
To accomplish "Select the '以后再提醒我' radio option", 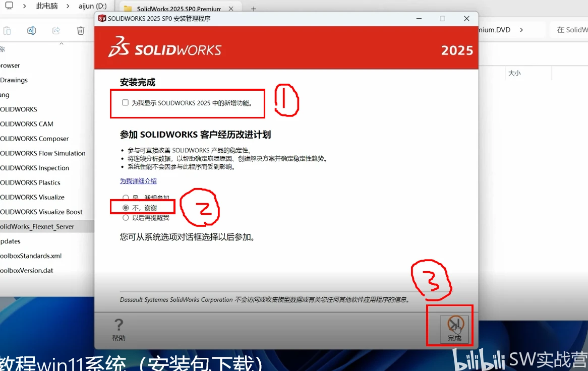I will point(126,218).
